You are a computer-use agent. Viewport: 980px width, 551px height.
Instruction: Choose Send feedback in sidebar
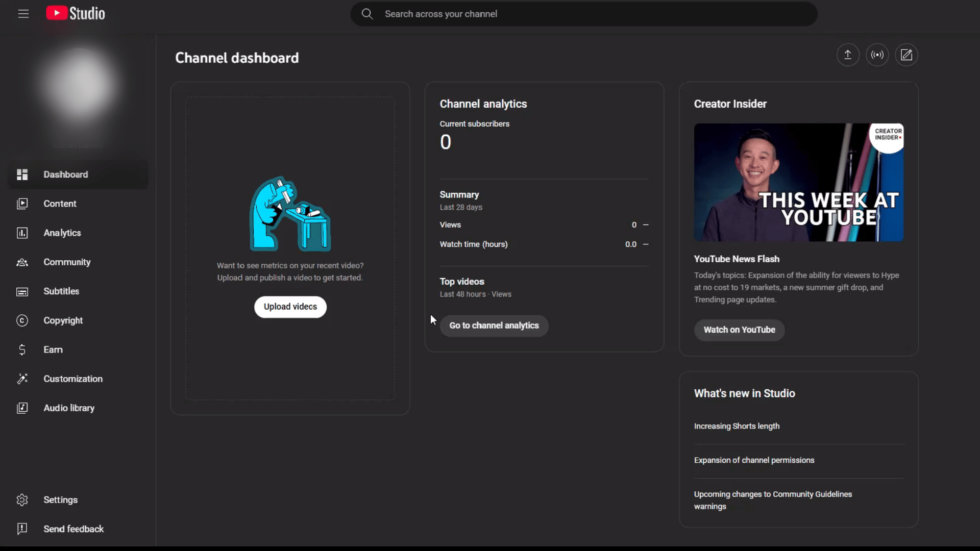click(x=78, y=529)
